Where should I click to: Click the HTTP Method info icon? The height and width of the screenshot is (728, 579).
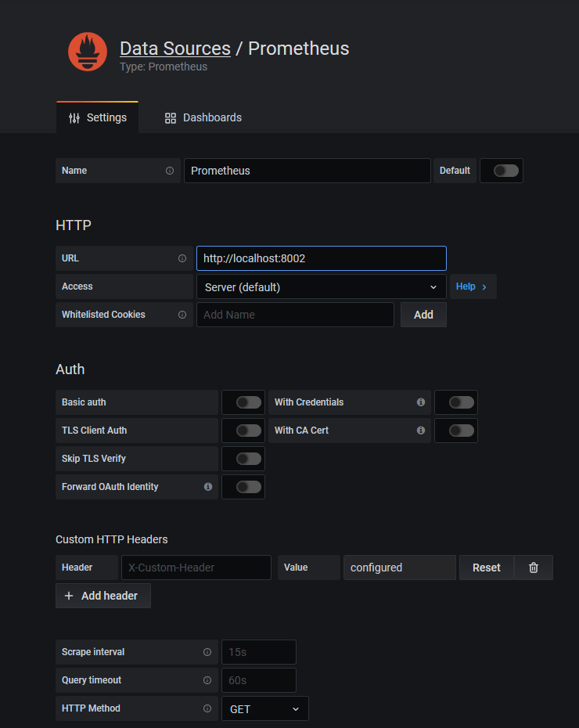207,708
